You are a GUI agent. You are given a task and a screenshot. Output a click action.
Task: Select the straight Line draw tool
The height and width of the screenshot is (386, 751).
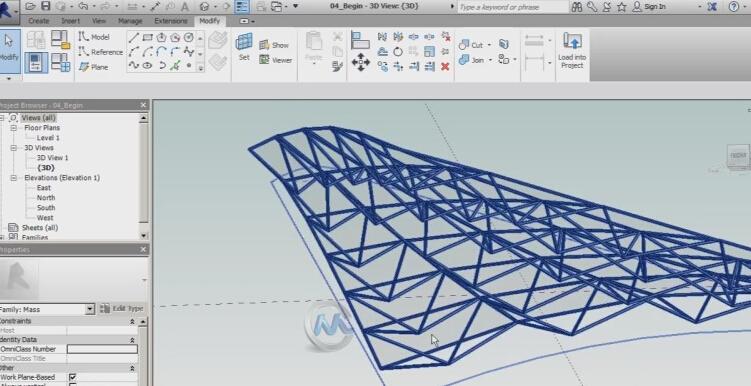(x=134, y=37)
